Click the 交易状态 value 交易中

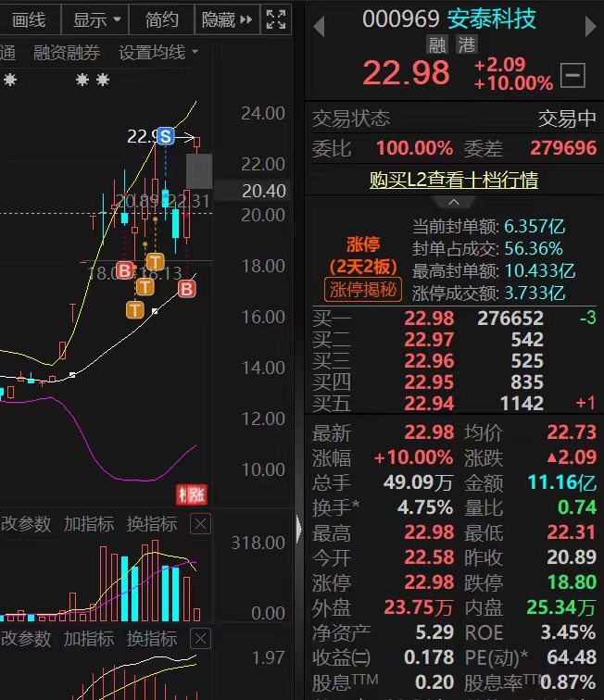[x=567, y=119]
